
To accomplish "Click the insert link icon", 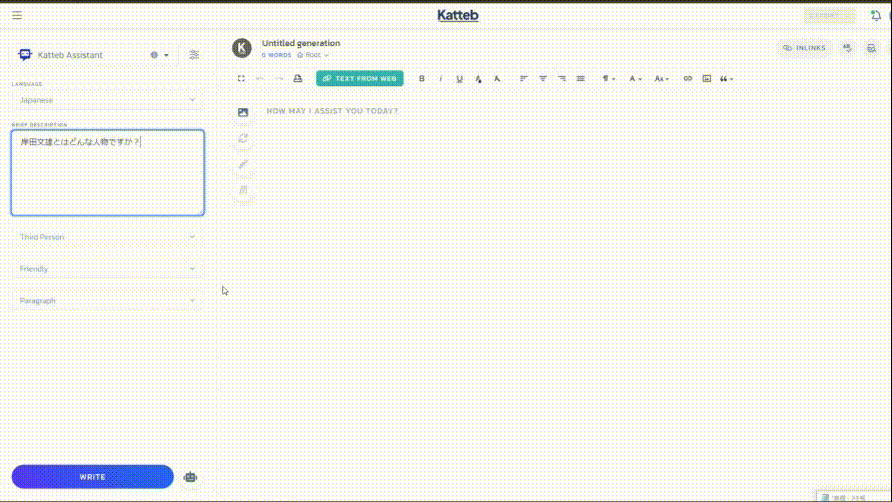I will (688, 79).
